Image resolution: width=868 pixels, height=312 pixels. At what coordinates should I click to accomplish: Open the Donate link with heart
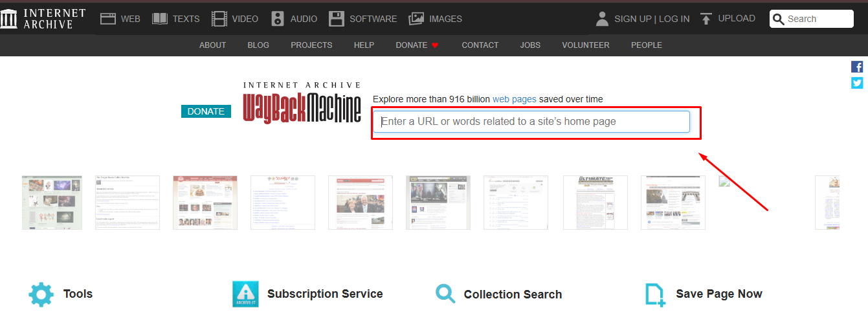(417, 45)
